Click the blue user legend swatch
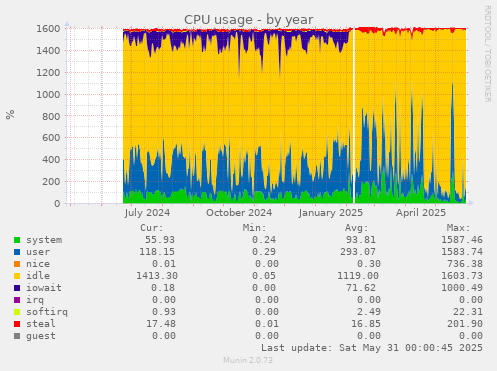Screen dimensions: 497x371 [17, 252]
